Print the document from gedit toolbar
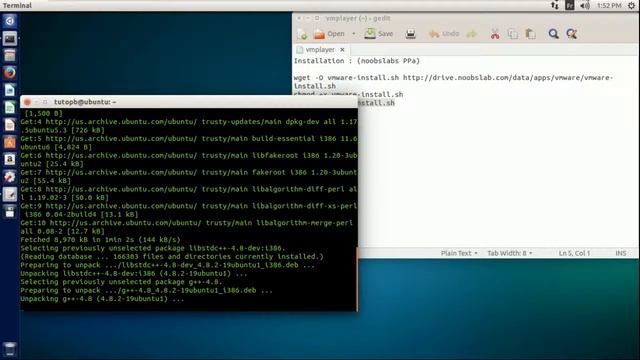The height and width of the screenshot is (360, 640). 411,34
